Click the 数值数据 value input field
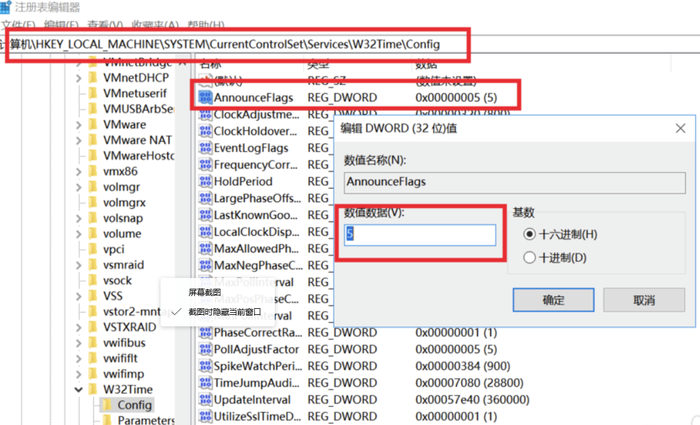The width and height of the screenshot is (700, 425). [x=420, y=235]
